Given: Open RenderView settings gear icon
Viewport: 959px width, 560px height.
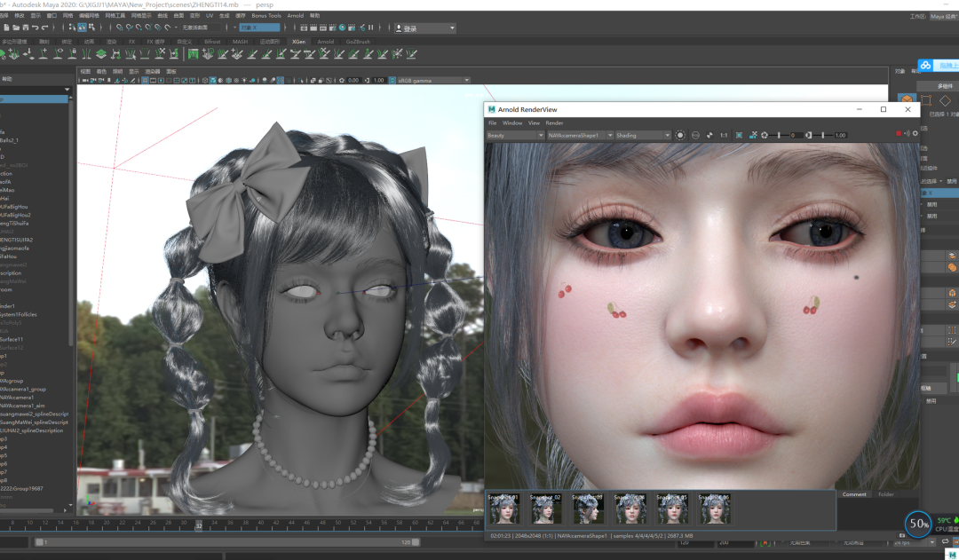Looking at the screenshot, I should (915, 135).
